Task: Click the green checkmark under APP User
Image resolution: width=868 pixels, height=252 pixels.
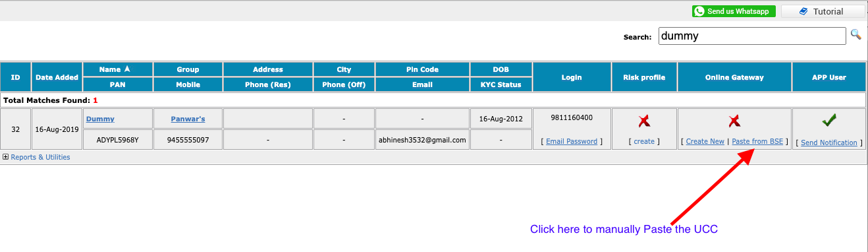Action: tap(828, 120)
